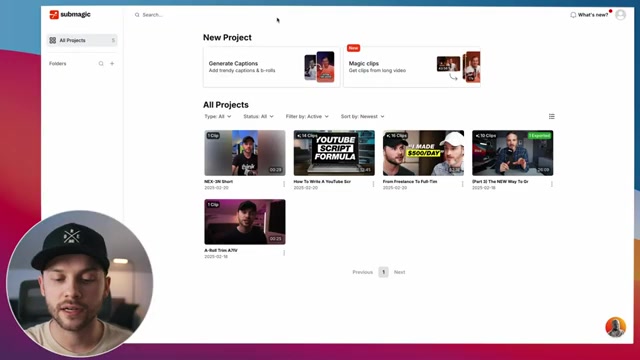The width and height of the screenshot is (640, 360).
Task: Click the 14 Clips badge on YouTube Script project
Action: tap(307, 136)
